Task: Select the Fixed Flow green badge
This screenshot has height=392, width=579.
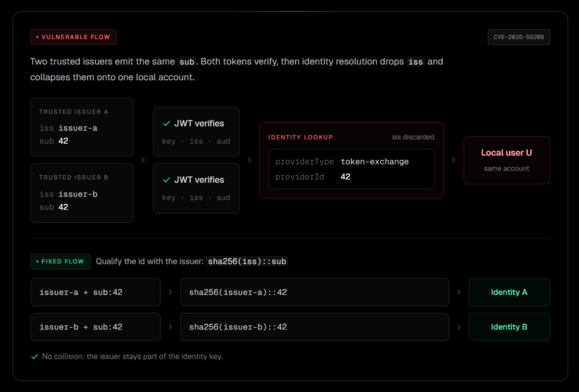Action: [61, 262]
